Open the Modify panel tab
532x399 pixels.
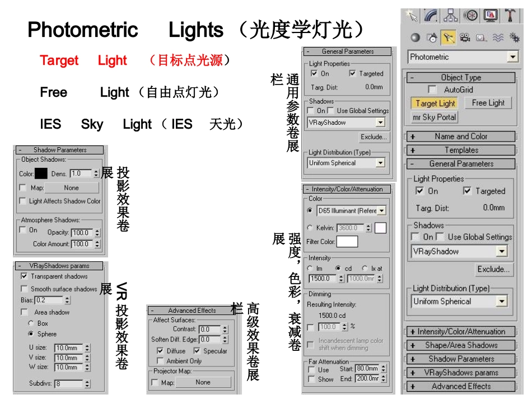point(431,16)
